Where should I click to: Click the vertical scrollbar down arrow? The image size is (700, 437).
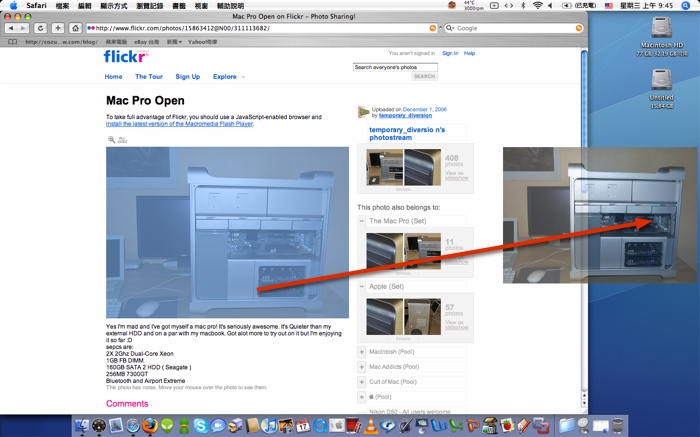click(x=584, y=403)
